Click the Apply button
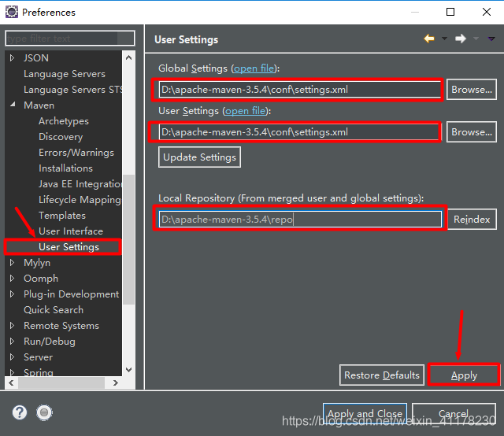504x436 pixels. click(x=464, y=375)
